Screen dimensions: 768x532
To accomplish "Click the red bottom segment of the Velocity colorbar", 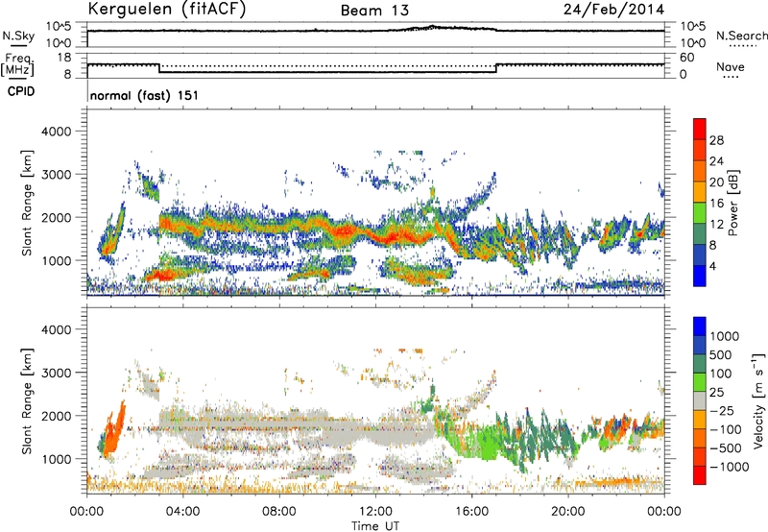I will click(700, 475).
